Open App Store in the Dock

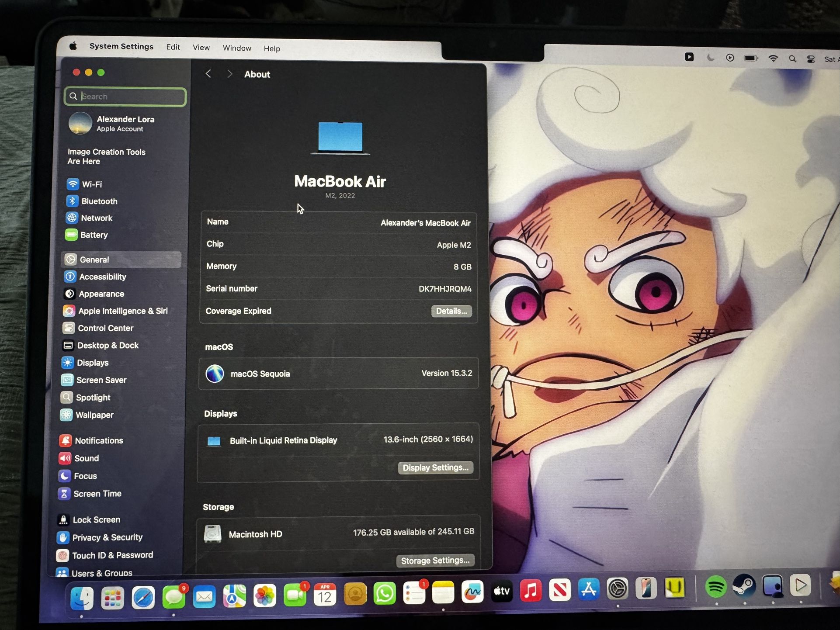tap(589, 589)
